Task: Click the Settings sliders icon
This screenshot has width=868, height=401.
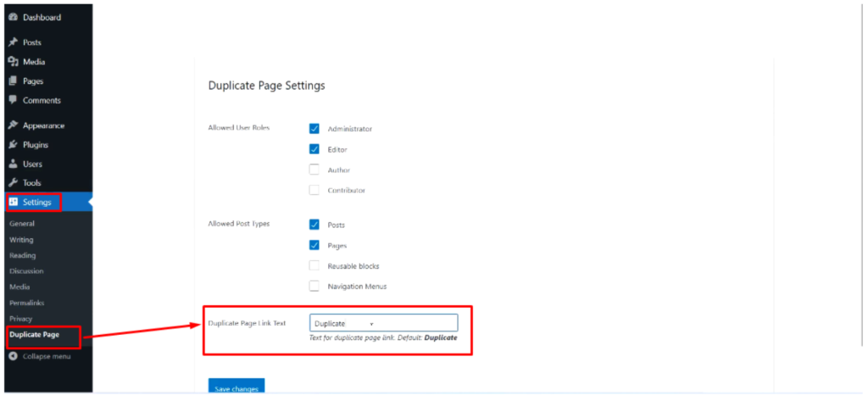Action: click(14, 203)
